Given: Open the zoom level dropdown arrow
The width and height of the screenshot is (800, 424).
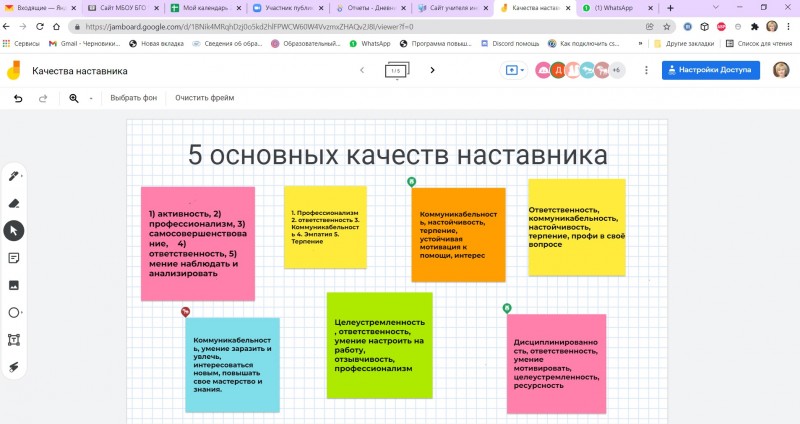Looking at the screenshot, I should pos(90,98).
